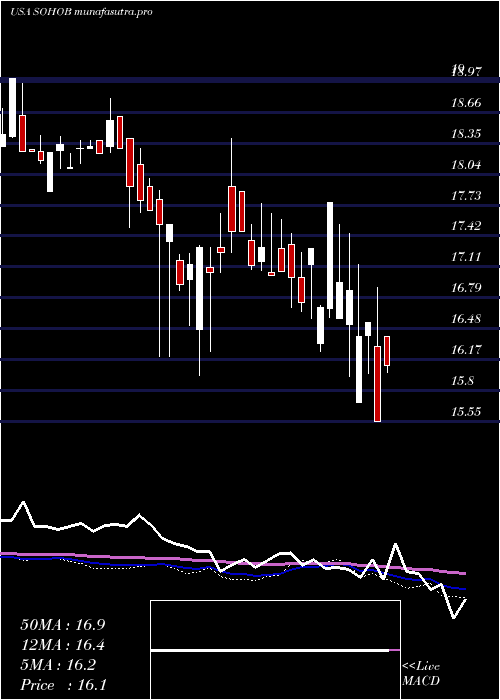
Task: Click the '<<Live MACD' label
Action: (421, 674)
